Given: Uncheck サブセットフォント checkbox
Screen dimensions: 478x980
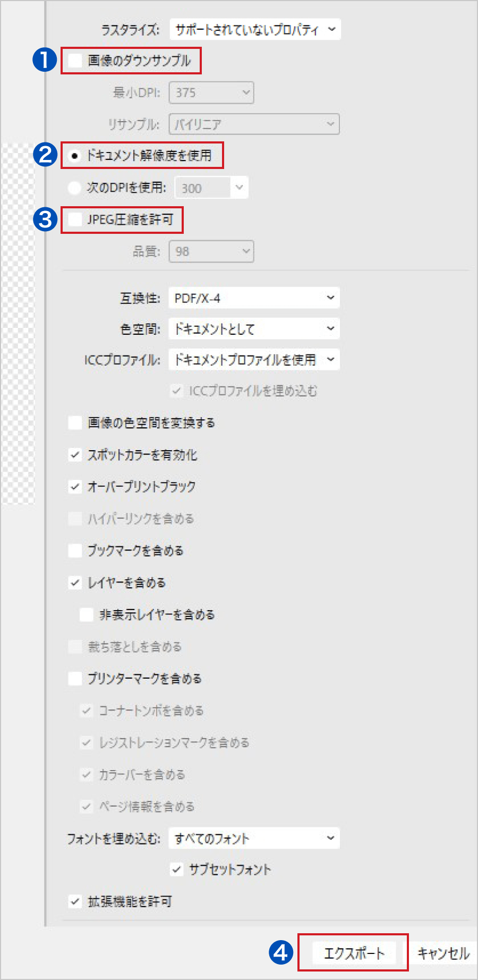Looking at the screenshot, I should point(177,869).
